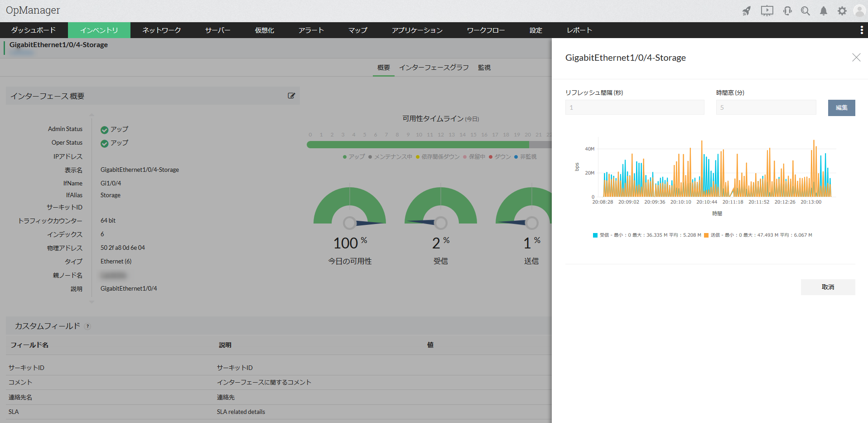The image size is (868, 423).
Task: Click the 取消 button
Action: coord(828,287)
